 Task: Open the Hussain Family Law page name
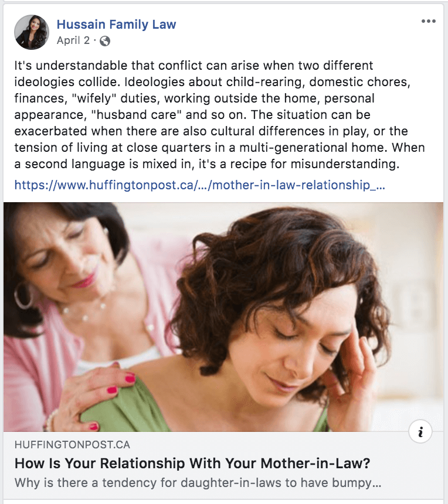coord(117,25)
